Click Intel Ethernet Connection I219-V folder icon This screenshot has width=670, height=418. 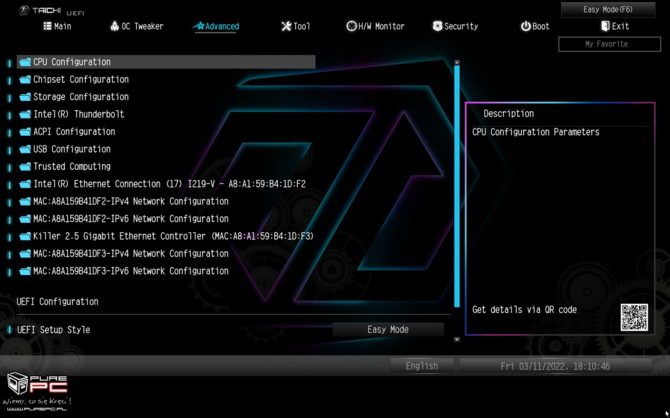pos(25,184)
